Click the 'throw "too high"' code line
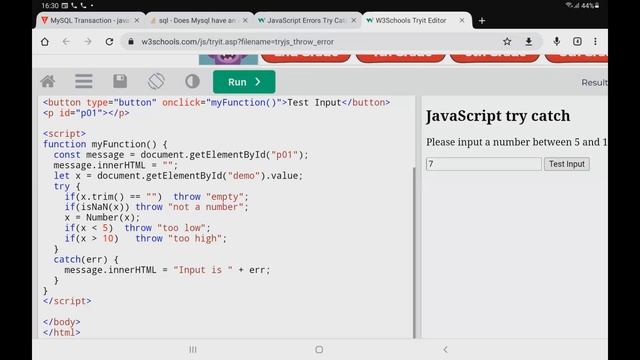Screen dimensions: 640x360 (145, 238)
